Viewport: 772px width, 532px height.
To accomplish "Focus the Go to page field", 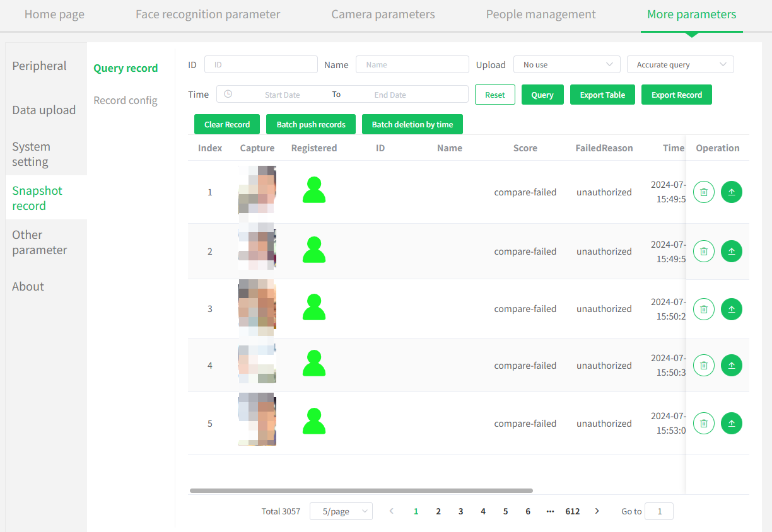I will coord(660,511).
